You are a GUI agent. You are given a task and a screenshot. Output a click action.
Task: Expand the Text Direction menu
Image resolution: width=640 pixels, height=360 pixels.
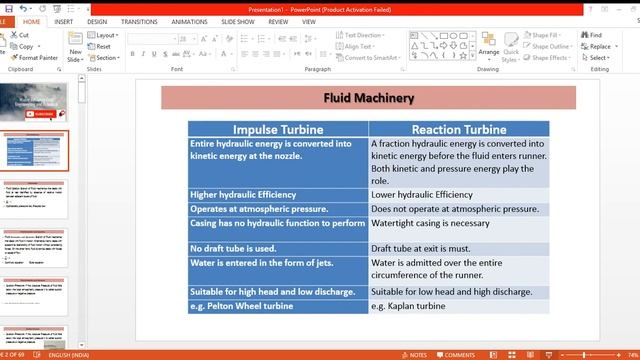coord(360,35)
